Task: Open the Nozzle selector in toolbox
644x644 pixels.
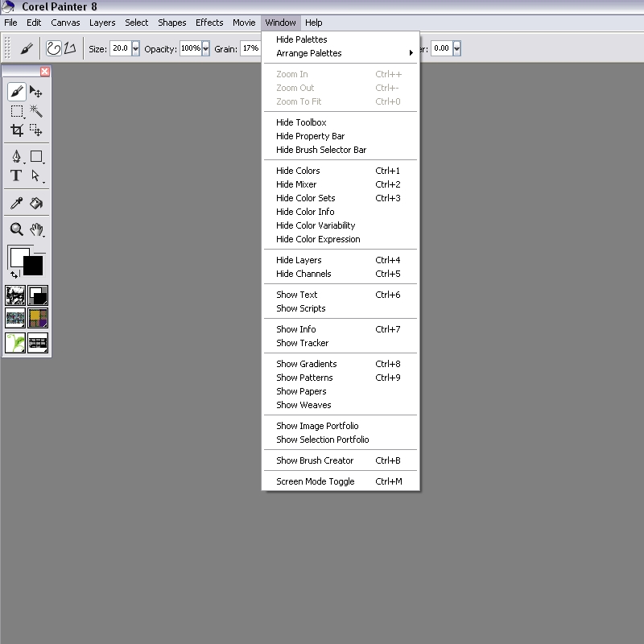Action: pos(38,343)
